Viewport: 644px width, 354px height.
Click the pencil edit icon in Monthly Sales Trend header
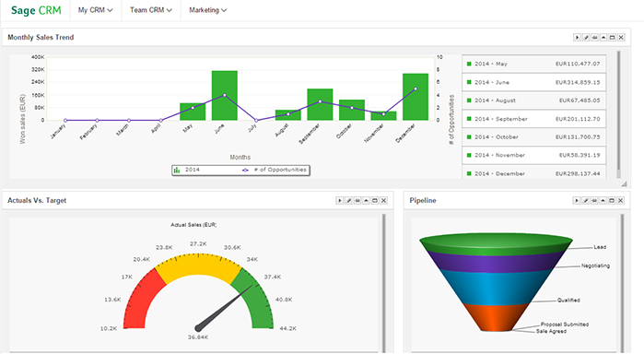coord(586,38)
